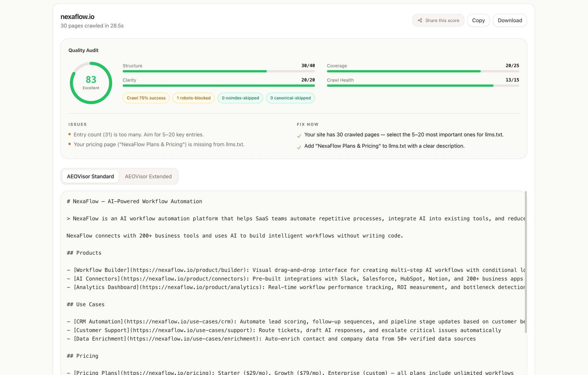
Task: Click issue 'Your pricing page... is missing from llms.txt'
Action: coord(159,144)
